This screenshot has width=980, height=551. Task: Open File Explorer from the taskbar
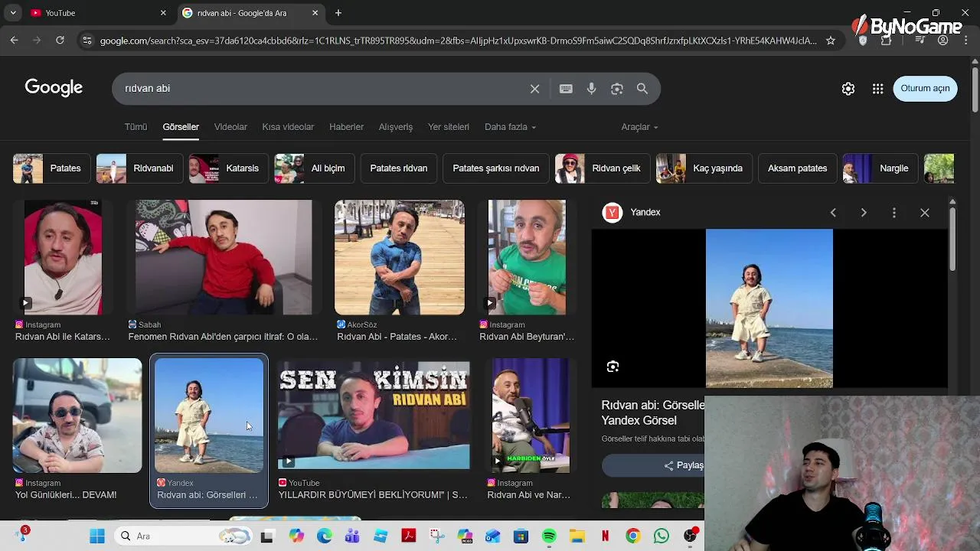click(x=577, y=536)
